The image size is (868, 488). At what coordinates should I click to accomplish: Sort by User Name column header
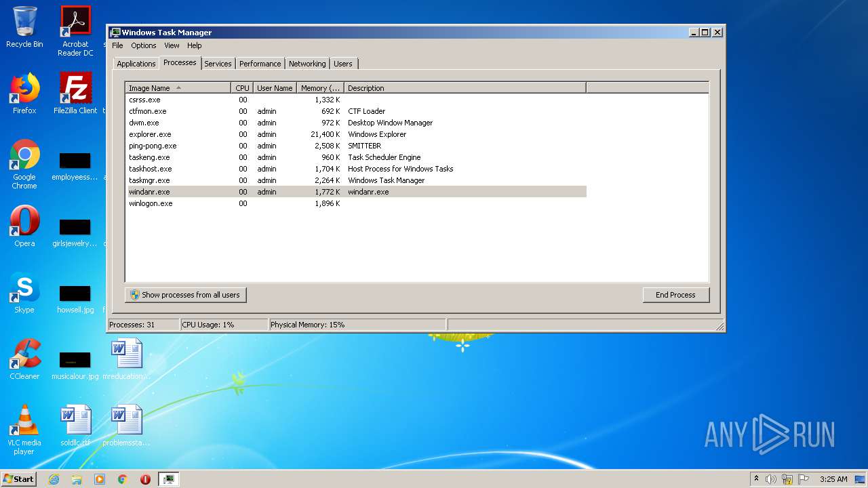tap(275, 88)
